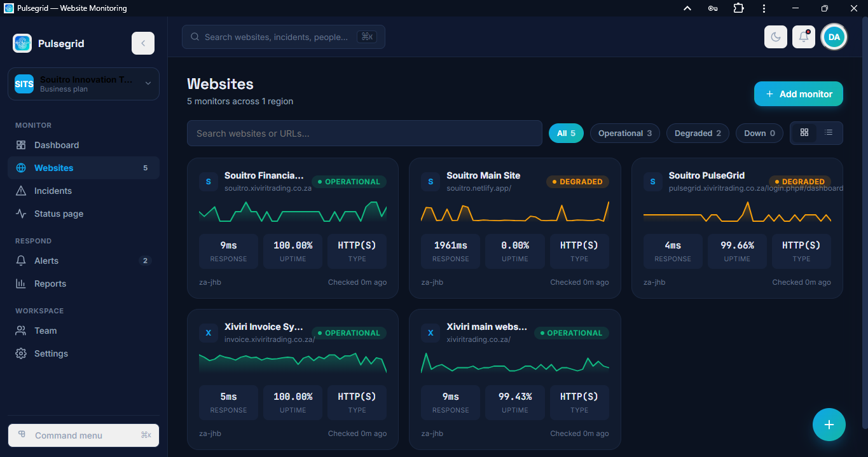The width and height of the screenshot is (868, 457).
Task: Open the Souitro Innovation workspace switcher
Action: [x=83, y=84]
